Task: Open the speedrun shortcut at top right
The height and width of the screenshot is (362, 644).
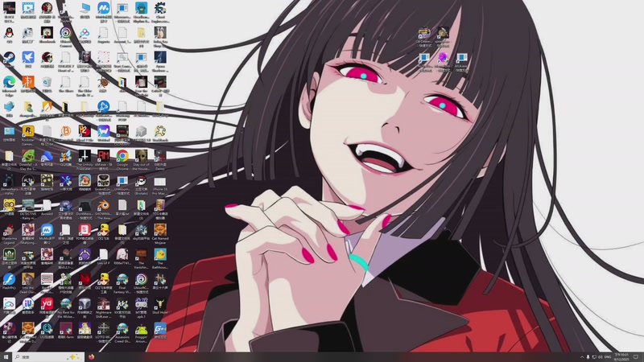Action: coord(442,33)
